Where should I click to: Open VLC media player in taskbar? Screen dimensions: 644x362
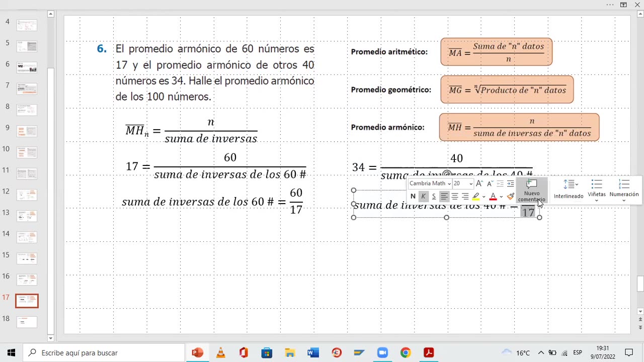click(220, 352)
